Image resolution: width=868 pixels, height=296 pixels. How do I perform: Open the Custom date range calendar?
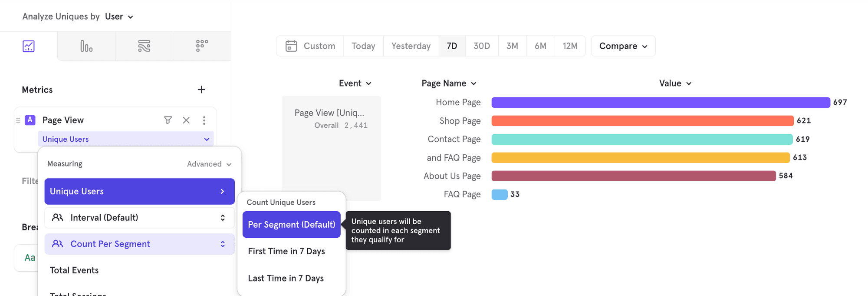click(310, 46)
